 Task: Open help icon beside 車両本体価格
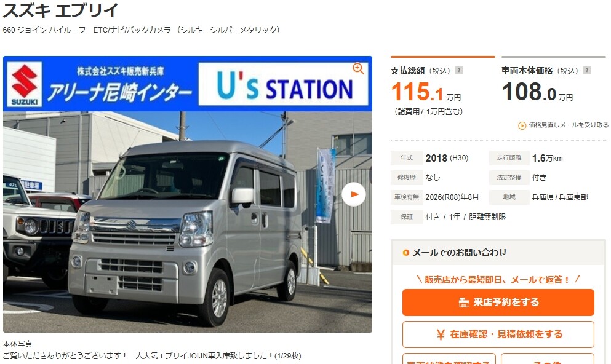pos(587,71)
